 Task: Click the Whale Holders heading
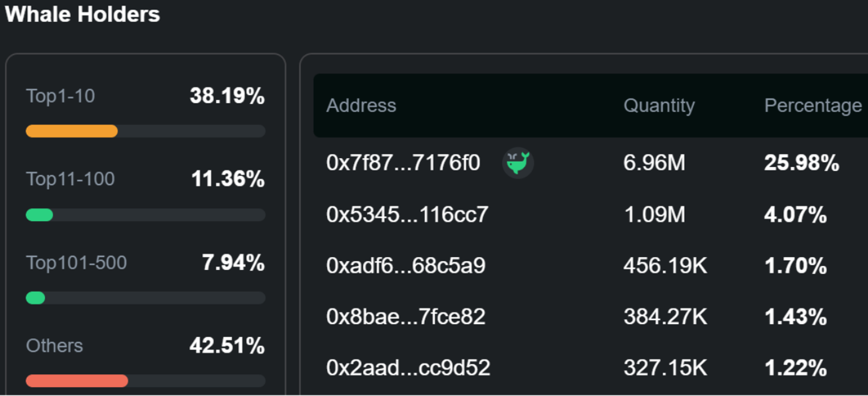pos(82,14)
